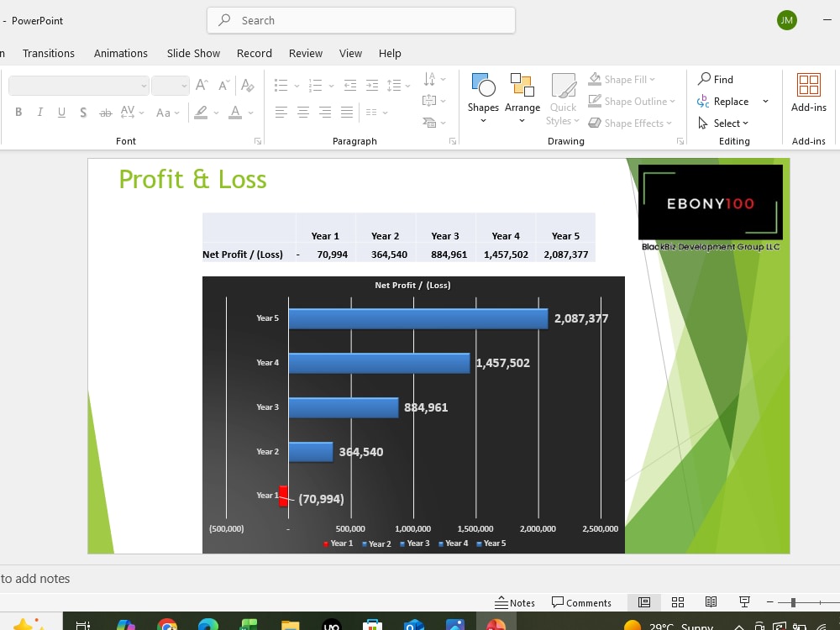The height and width of the screenshot is (630, 840).
Task: Open Paragraph dialog launcher
Action: pos(453,141)
